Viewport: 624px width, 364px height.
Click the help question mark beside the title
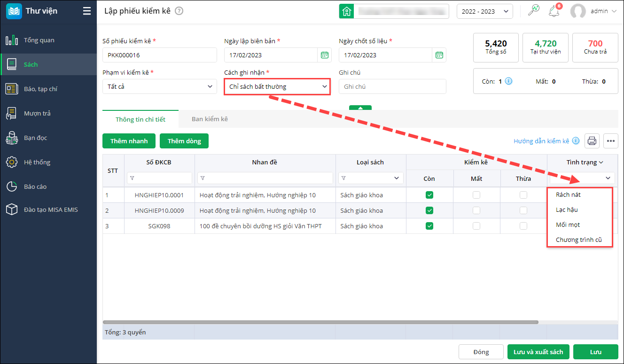[179, 11]
